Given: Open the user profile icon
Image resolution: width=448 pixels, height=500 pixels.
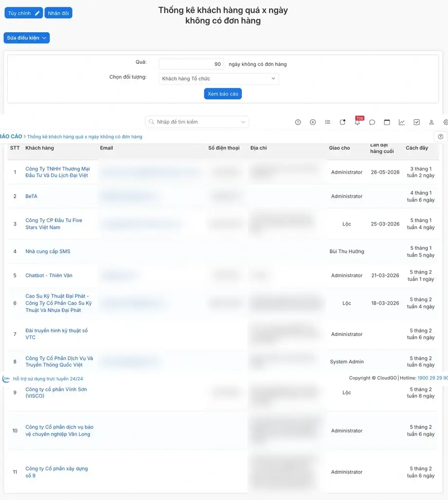Looking at the screenshot, I should tap(431, 122).
